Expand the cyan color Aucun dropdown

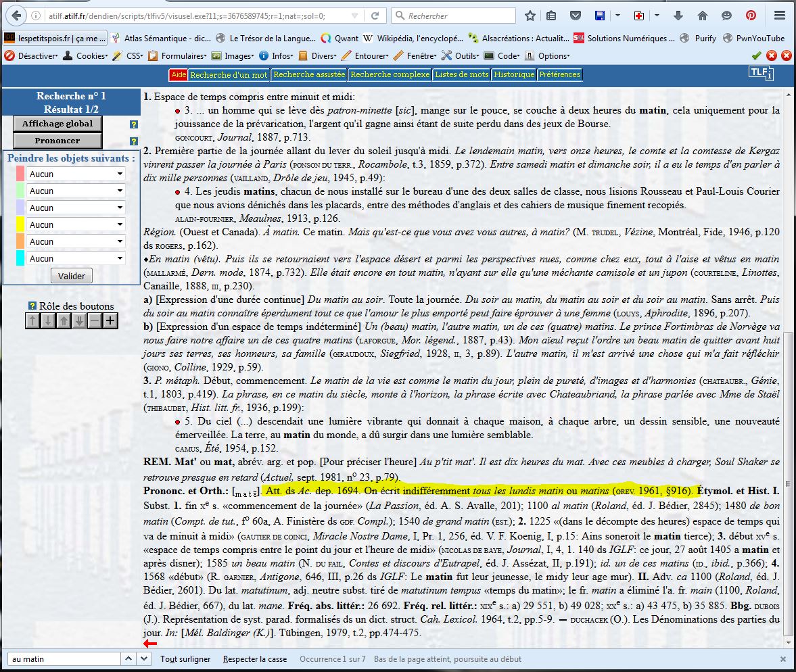click(76, 258)
